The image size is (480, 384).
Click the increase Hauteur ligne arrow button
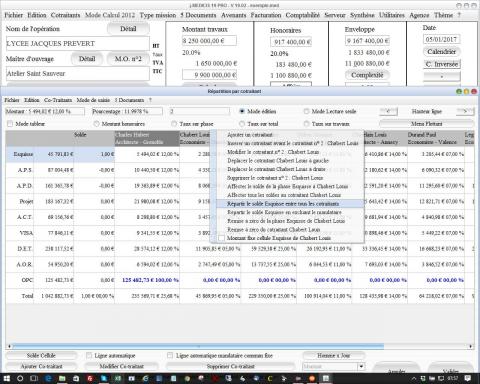coord(465,111)
